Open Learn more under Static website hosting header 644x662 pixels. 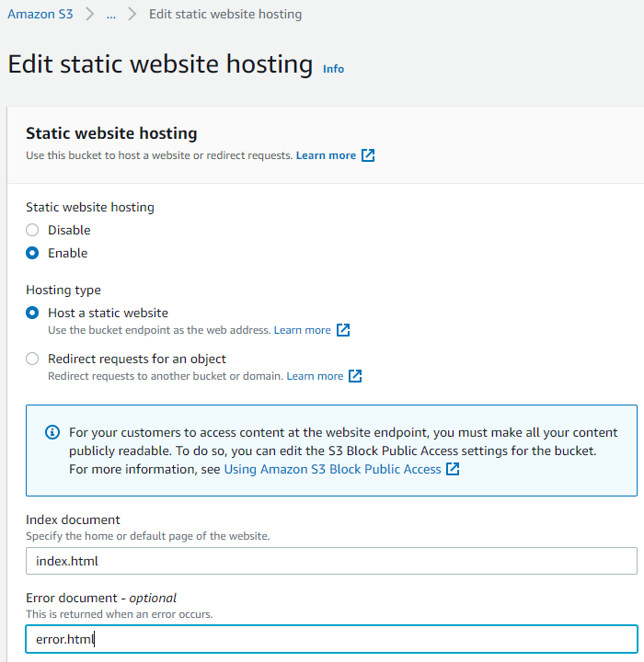point(326,155)
